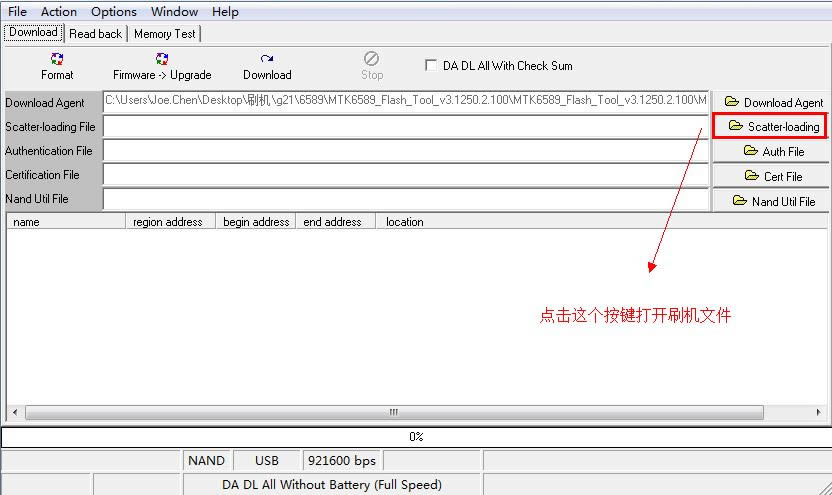The width and height of the screenshot is (832, 495).
Task: Switch to the Read back tab
Action: [95, 33]
